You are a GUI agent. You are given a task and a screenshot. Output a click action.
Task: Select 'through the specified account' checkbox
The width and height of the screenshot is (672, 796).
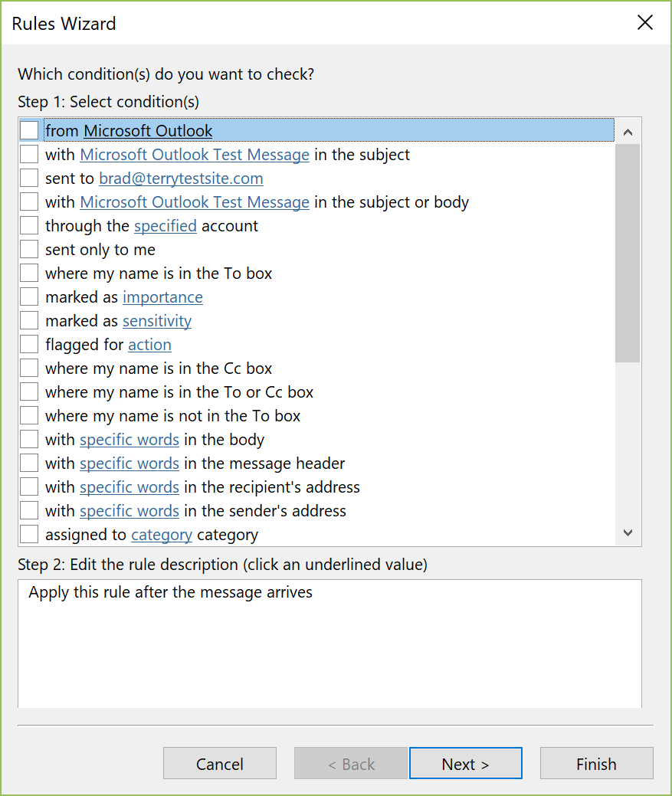click(29, 226)
